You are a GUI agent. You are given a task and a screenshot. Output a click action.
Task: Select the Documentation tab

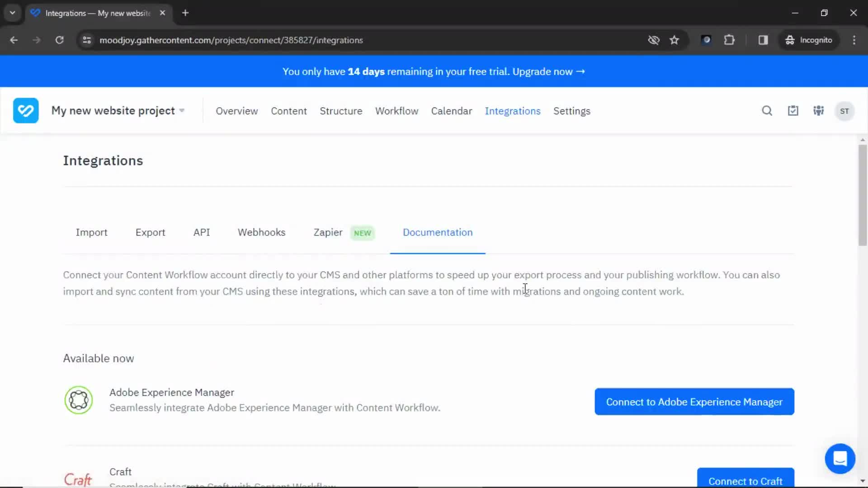[x=438, y=232]
